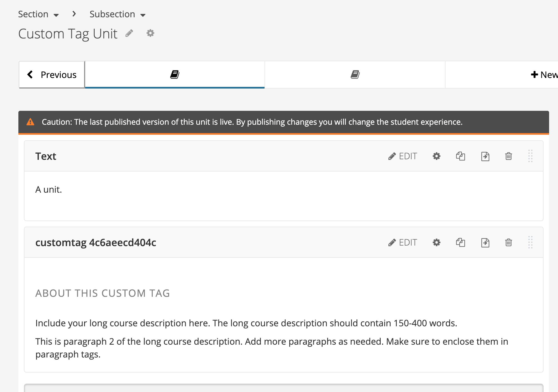Switch to the second unit tab
Screen dimensions: 558x392
pyautogui.click(x=355, y=75)
